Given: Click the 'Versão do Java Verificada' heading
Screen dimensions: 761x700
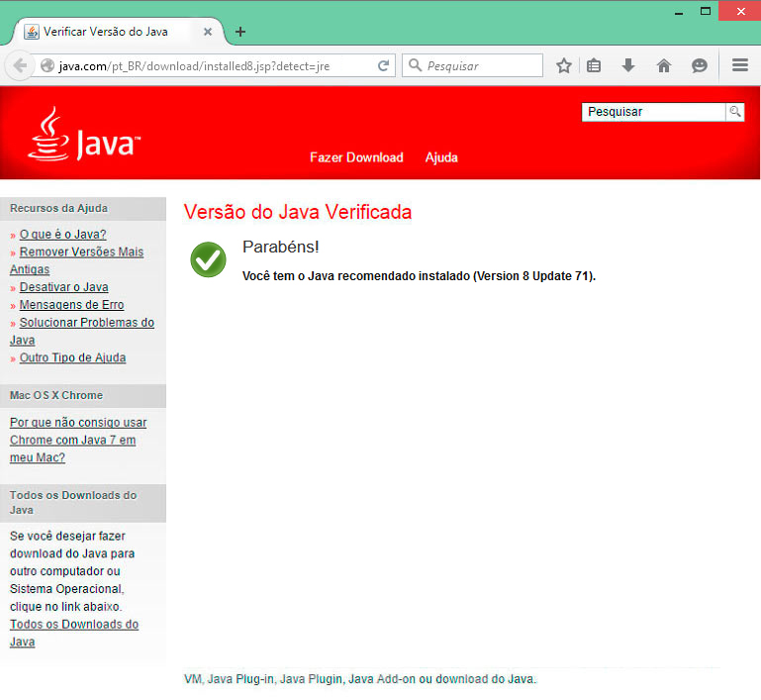Looking at the screenshot, I should click(298, 212).
